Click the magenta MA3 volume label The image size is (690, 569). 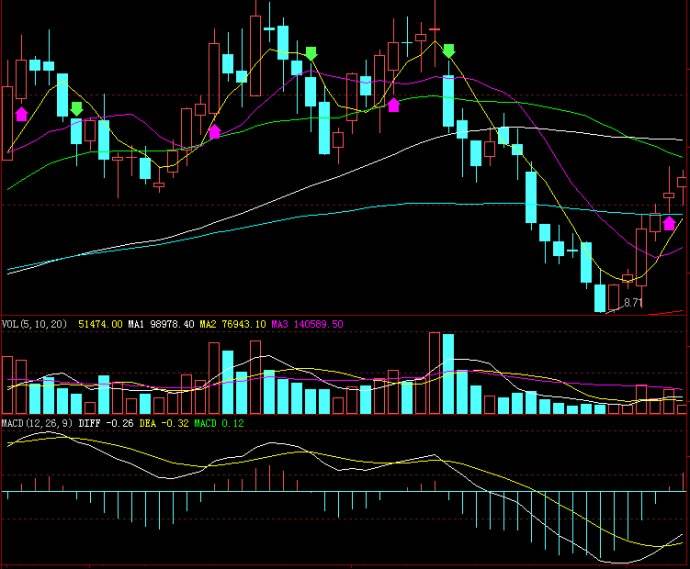point(279,324)
